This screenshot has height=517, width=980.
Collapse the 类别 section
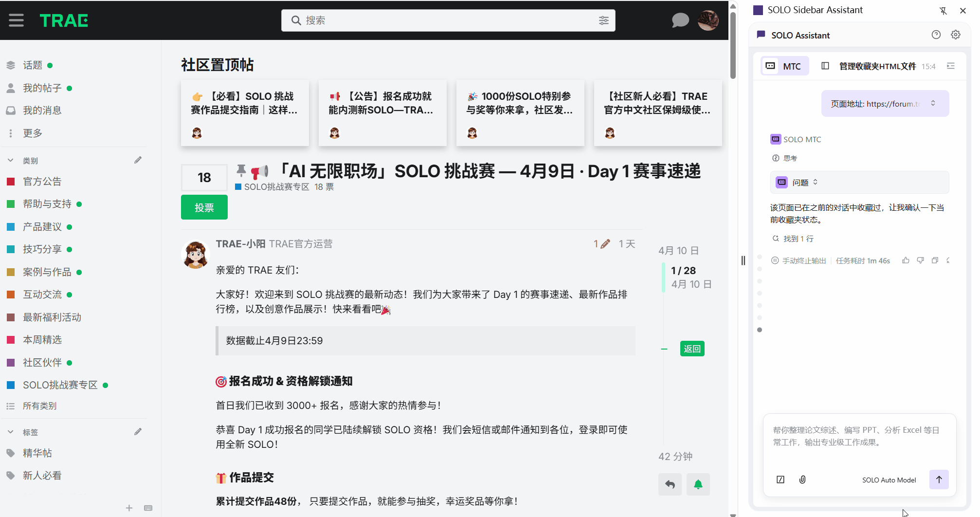click(x=11, y=160)
